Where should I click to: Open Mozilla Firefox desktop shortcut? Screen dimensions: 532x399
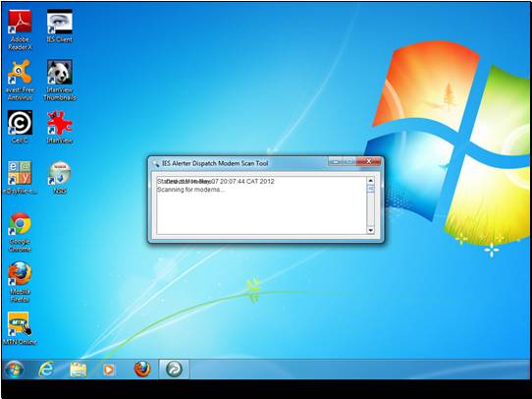(x=20, y=282)
